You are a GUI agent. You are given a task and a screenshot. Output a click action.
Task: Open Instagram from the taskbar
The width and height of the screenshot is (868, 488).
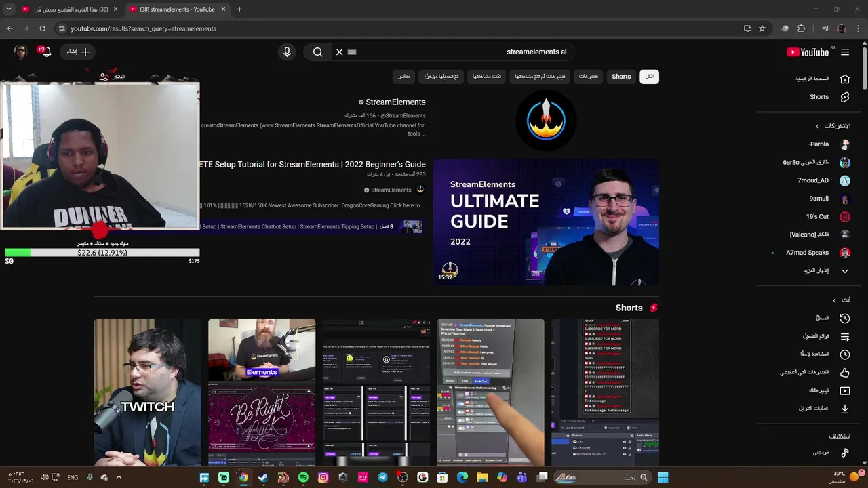(323, 477)
